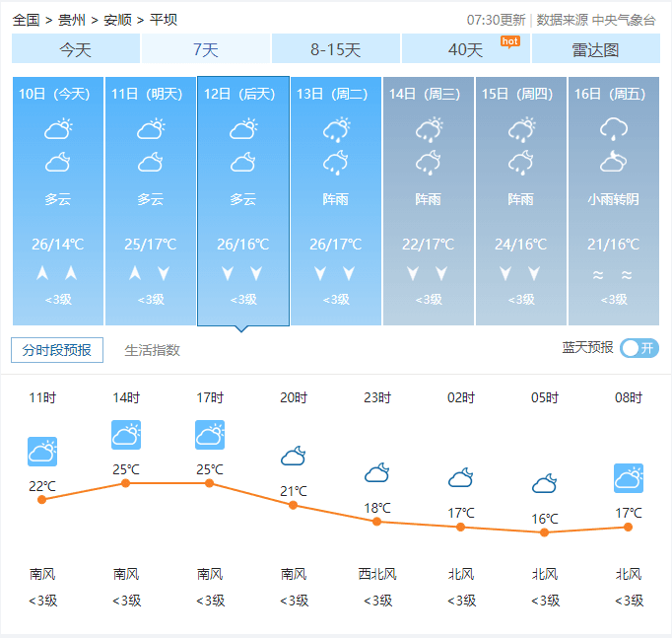The width and height of the screenshot is (672, 638).
Task: Click the 02时 night cloud icon
Action: click(x=461, y=477)
